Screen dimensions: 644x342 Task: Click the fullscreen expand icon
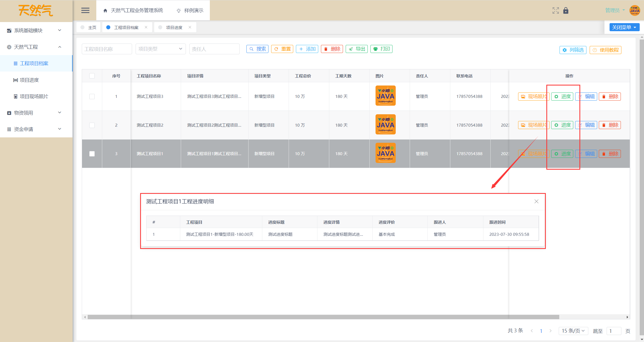pyautogui.click(x=555, y=10)
